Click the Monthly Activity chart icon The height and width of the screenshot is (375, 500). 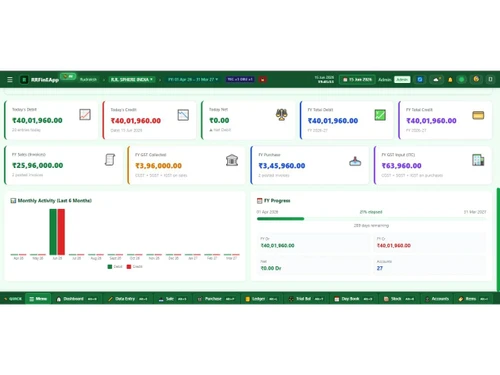click(13, 201)
